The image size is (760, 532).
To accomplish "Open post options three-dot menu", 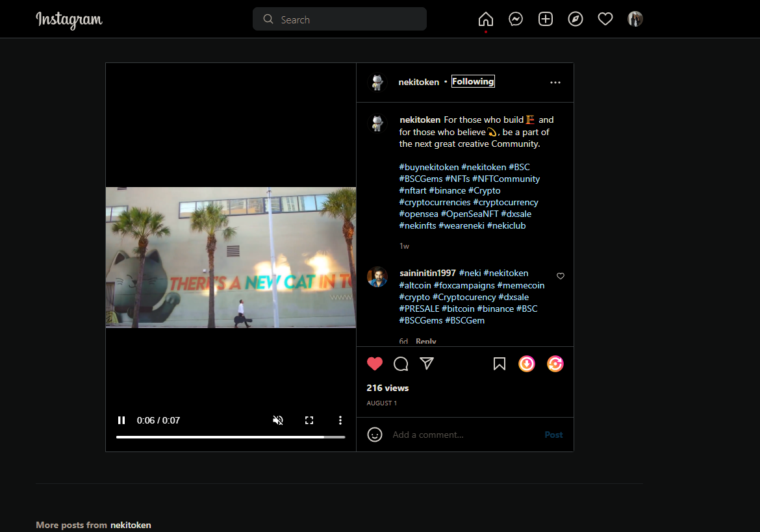I will [555, 82].
